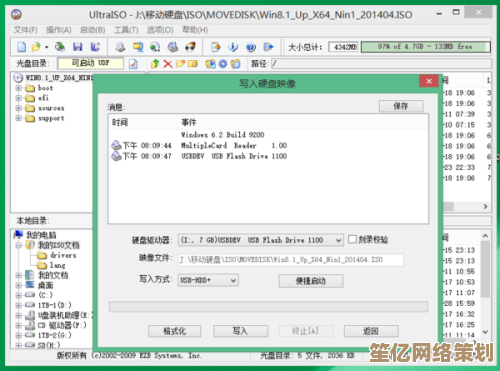The height and width of the screenshot is (371, 500).
Task: Open the 写入方式 USB-HDD+ dropdown
Action: 233,281
